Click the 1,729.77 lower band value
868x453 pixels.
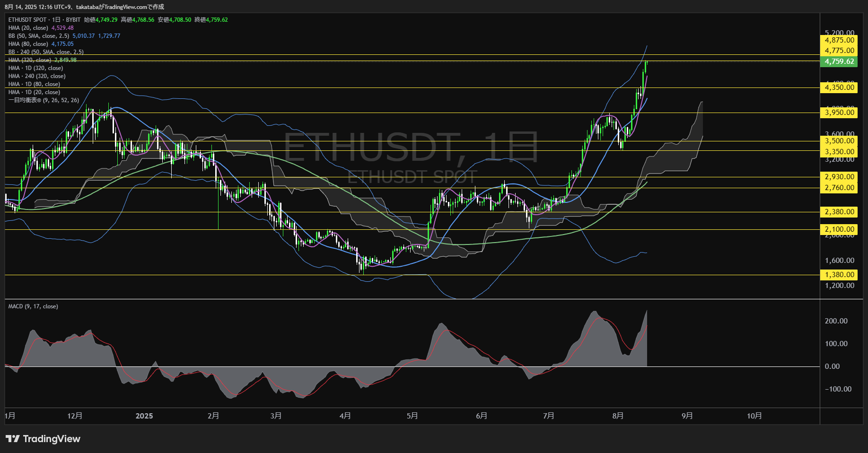coord(109,36)
